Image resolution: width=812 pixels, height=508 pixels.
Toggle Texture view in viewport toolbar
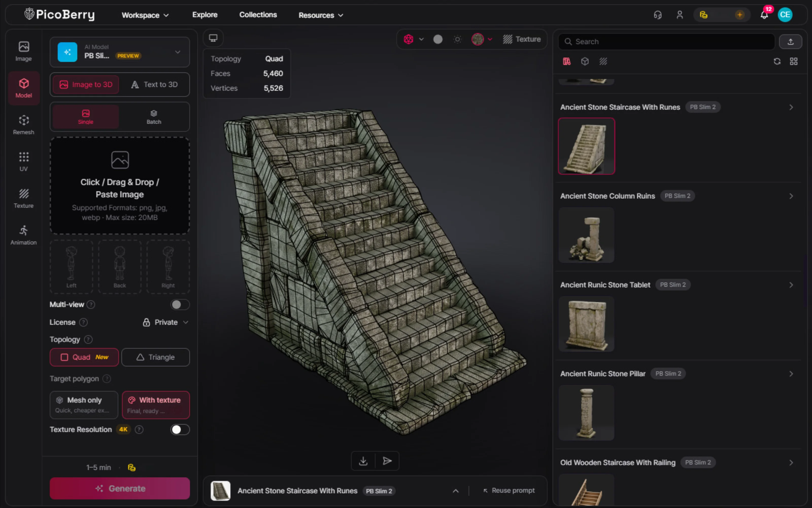pyautogui.click(x=522, y=39)
